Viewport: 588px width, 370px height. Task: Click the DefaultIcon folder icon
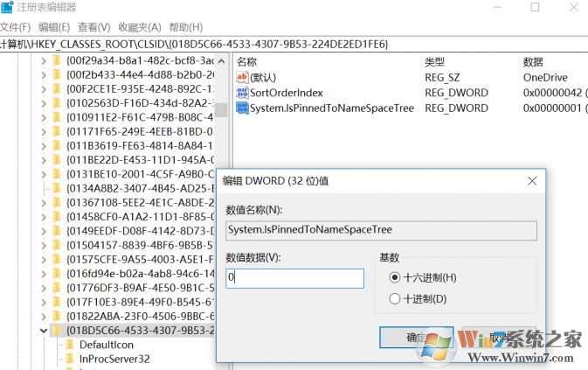(70, 345)
